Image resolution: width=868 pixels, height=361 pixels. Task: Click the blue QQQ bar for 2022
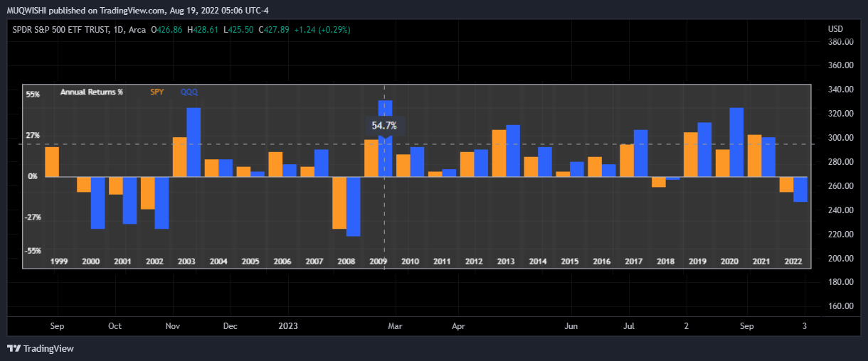tap(800, 189)
